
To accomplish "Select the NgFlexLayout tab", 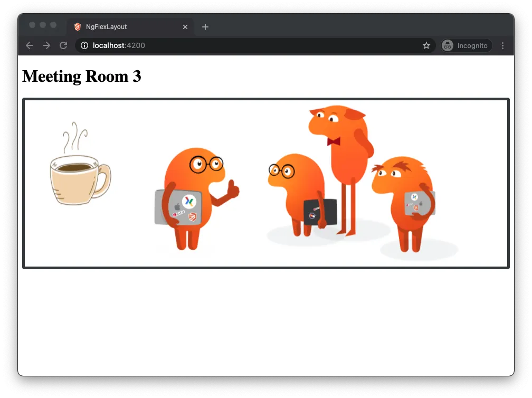I will pos(131,27).
